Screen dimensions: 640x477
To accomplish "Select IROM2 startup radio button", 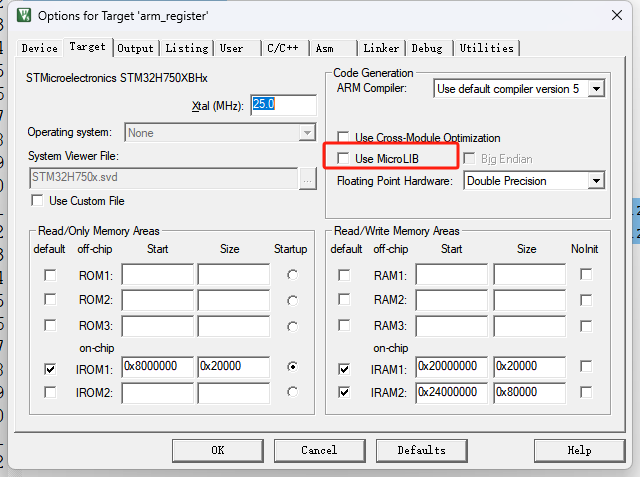I will tap(292, 392).
